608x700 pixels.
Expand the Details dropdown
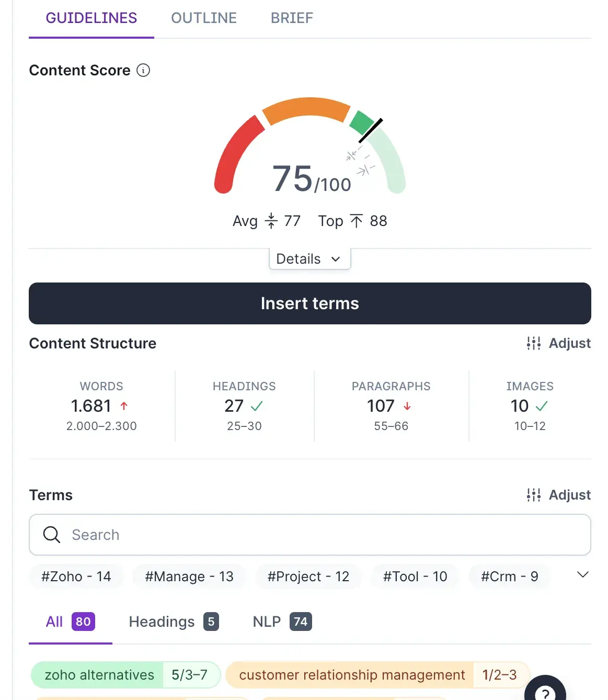(x=309, y=259)
